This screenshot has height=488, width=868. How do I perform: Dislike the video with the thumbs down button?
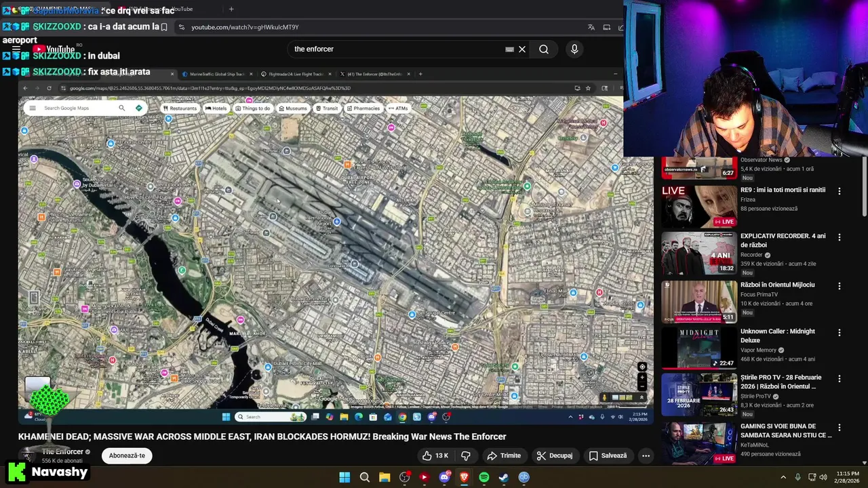pyautogui.click(x=466, y=455)
